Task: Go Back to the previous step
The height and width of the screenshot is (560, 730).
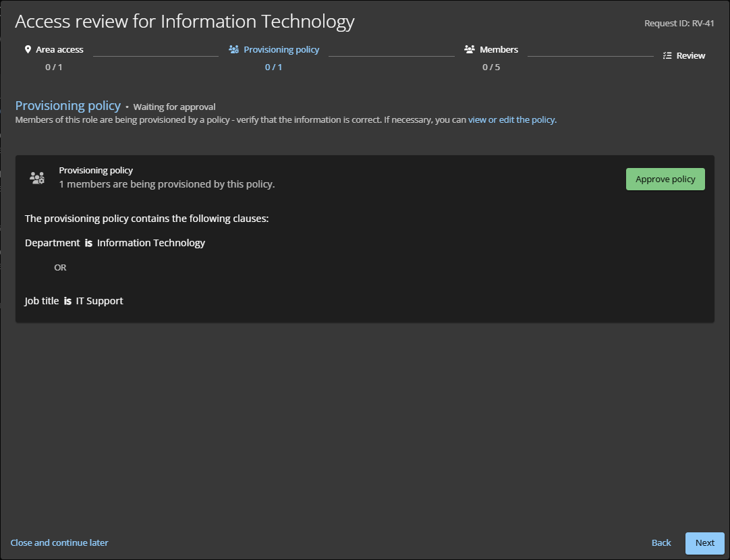Action: [661, 543]
